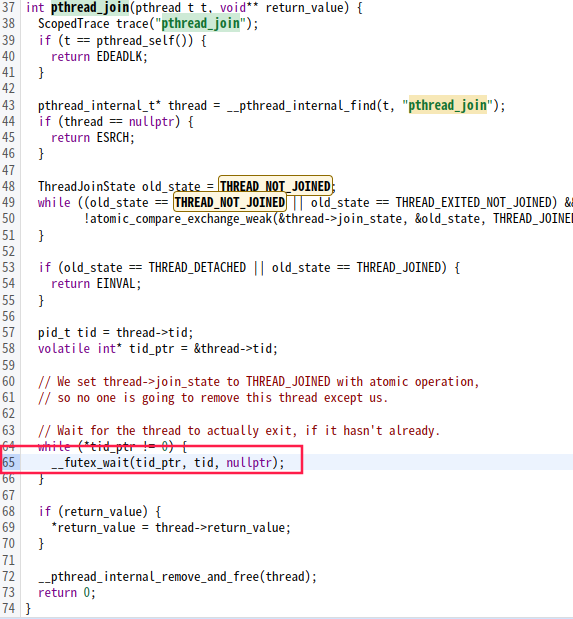Click atomic_compare_exchange_weak call on line 50
573x619 pixels.
pyautogui.click(x=181, y=219)
